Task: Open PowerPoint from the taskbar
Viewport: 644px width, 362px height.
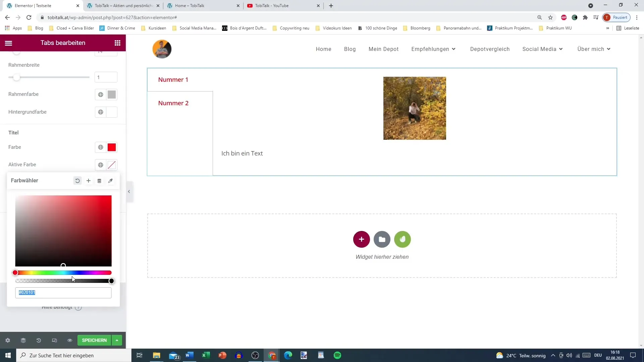Action: click(x=222, y=355)
